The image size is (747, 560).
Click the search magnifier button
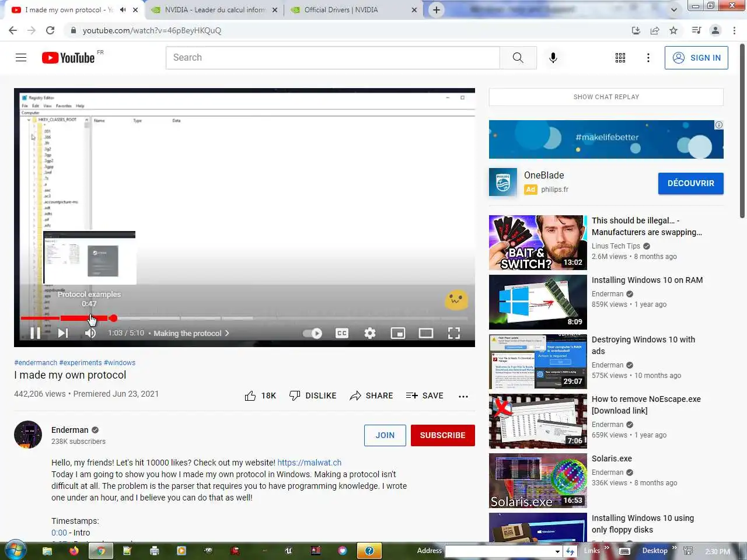518,58
